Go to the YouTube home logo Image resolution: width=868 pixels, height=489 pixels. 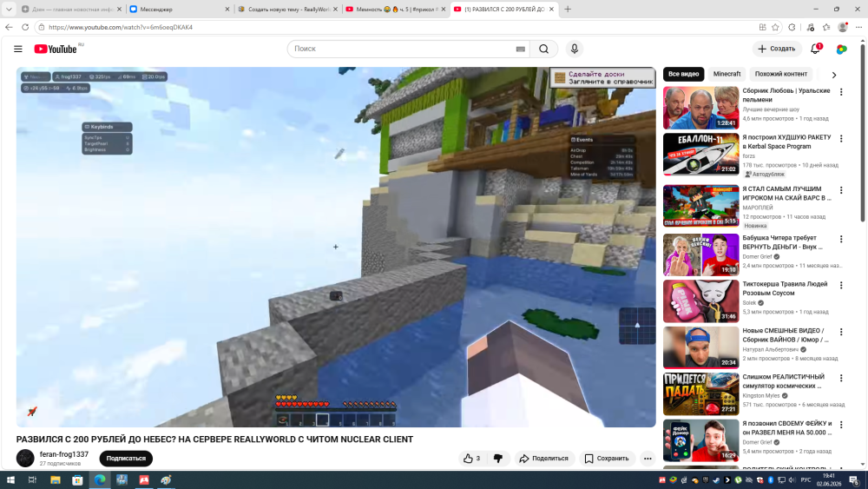pyautogui.click(x=56, y=49)
